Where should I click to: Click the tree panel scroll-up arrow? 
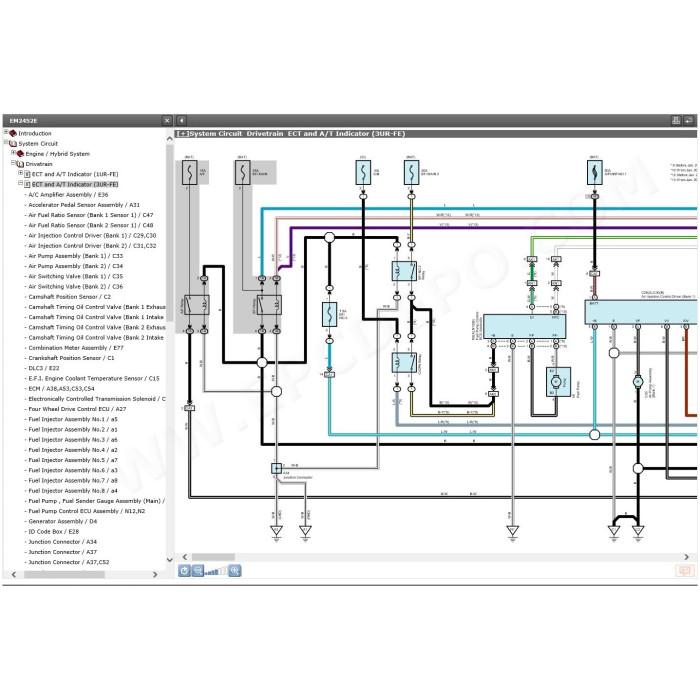170,139
